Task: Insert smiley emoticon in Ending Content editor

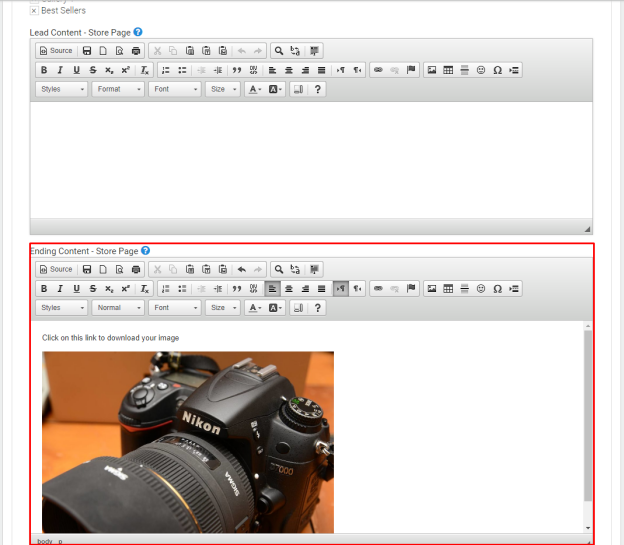Action: pos(481,289)
